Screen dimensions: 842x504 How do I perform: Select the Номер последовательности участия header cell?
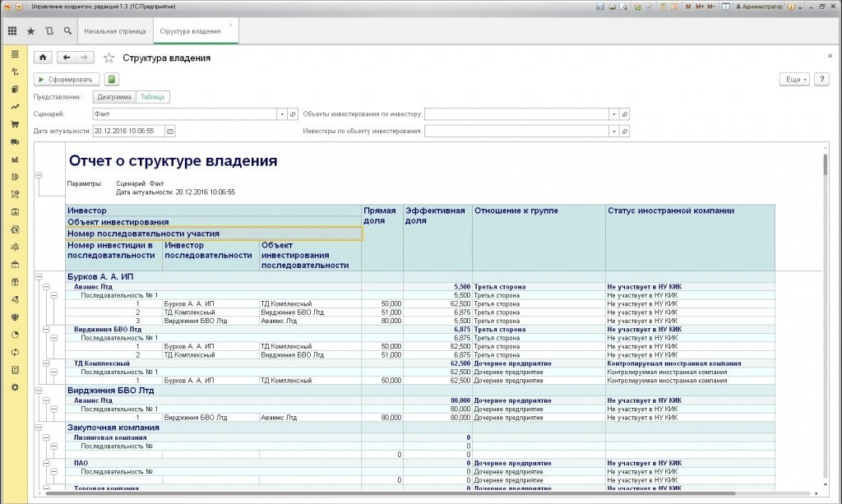[215, 234]
